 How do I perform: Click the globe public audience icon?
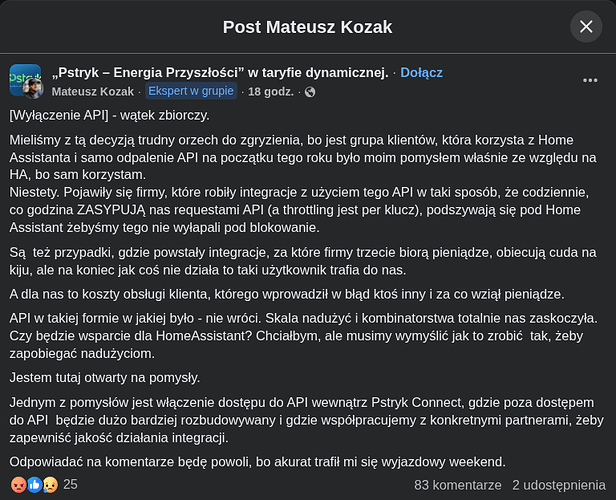coord(310,92)
